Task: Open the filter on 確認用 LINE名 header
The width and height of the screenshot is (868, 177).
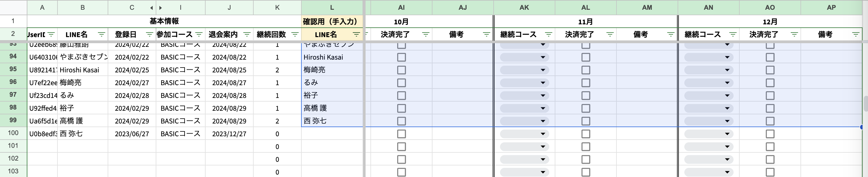Action: pos(355,34)
